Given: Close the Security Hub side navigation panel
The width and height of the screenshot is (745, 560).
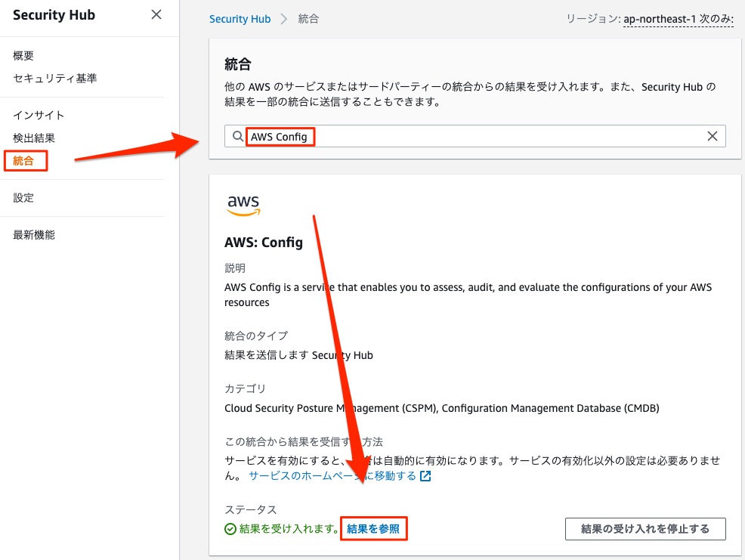Looking at the screenshot, I should 156,15.
